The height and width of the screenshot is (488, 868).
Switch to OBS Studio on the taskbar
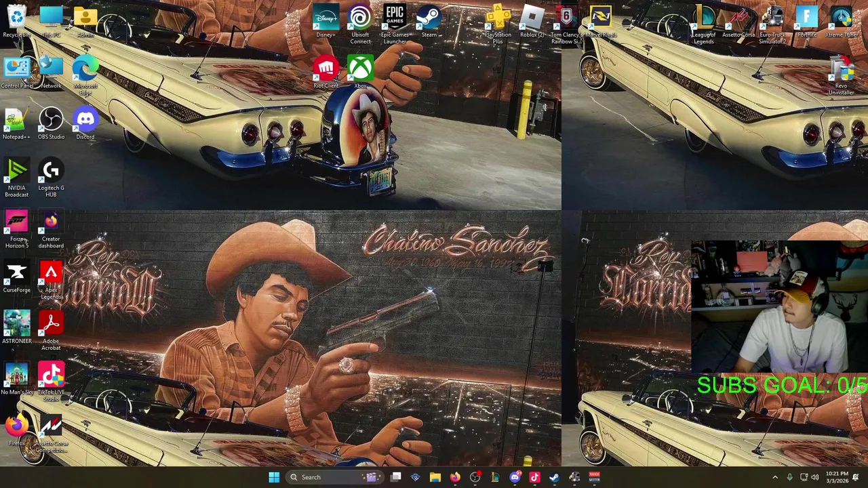click(x=475, y=477)
